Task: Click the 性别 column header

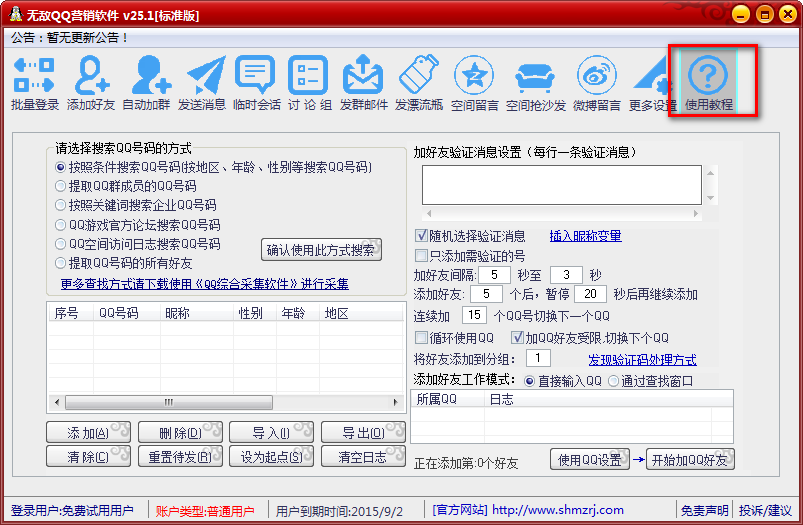Action: click(255, 313)
